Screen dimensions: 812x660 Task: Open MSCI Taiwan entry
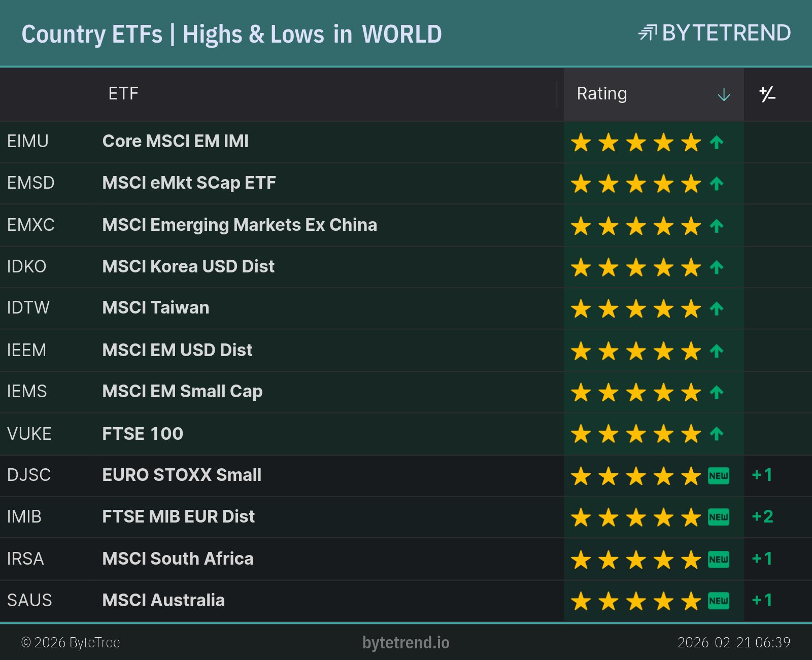[x=156, y=307]
